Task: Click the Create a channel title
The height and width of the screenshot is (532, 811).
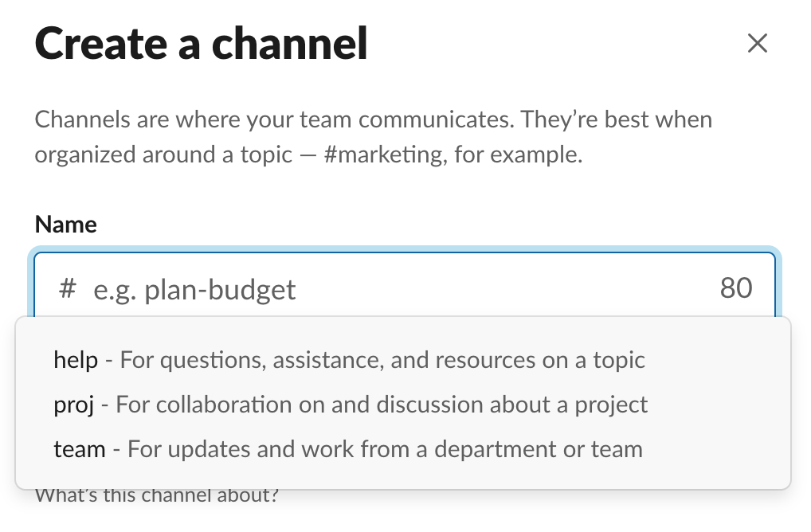Action: point(200,44)
